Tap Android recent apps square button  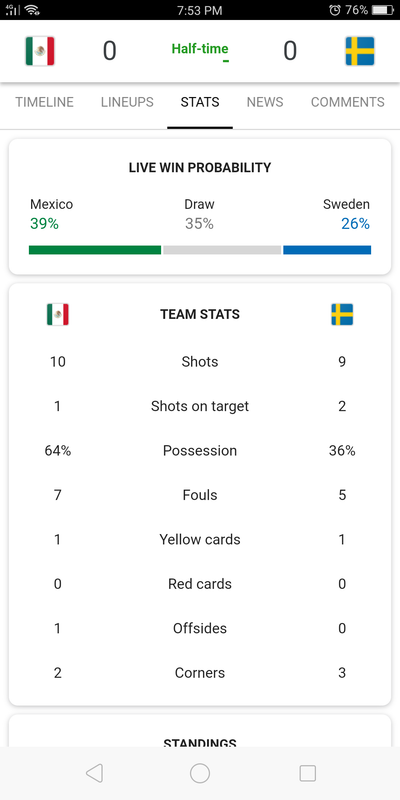308,773
